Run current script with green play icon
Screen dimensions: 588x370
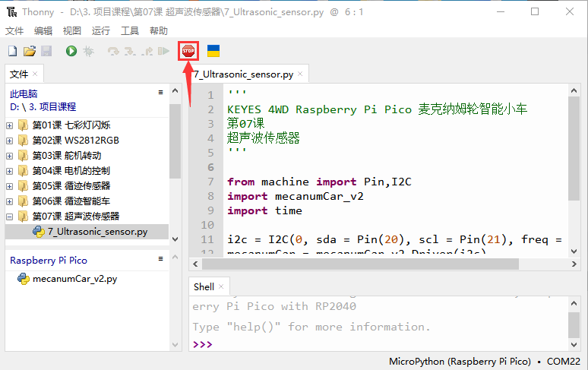pos(71,51)
